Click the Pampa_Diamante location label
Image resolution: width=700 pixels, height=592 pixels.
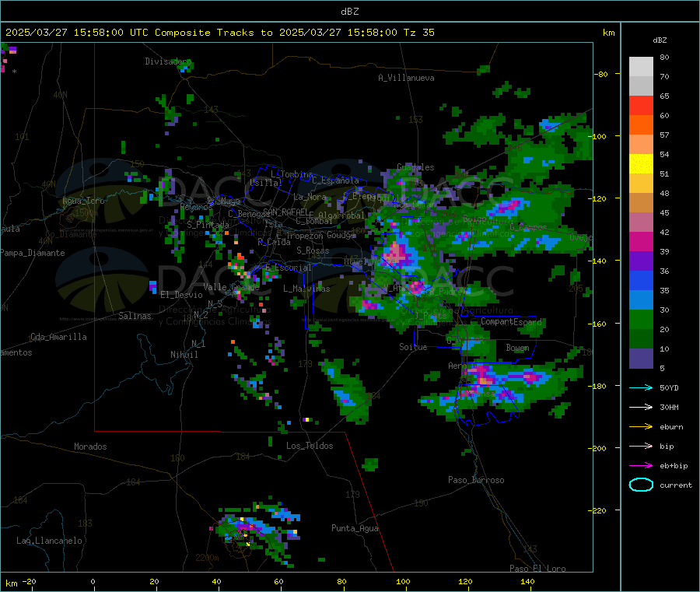[33, 253]
